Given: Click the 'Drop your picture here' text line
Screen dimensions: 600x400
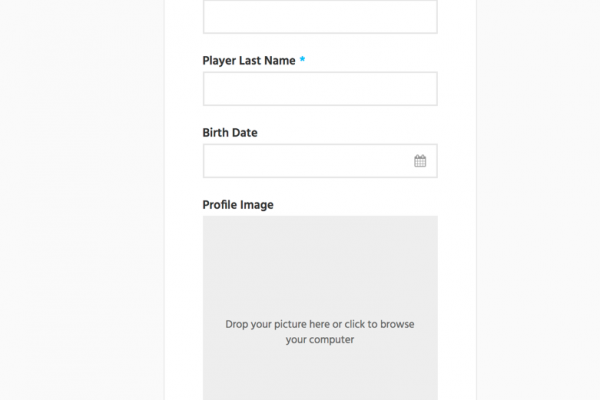Looking at the screenshot, I should pos(320,324).
